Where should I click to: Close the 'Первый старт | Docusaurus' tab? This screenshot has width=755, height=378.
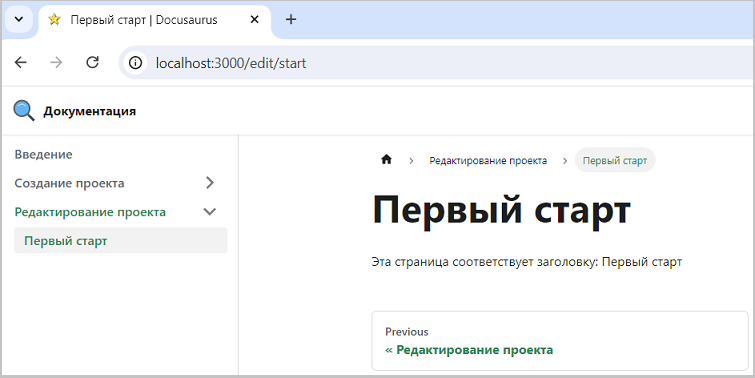pos(255,19)
